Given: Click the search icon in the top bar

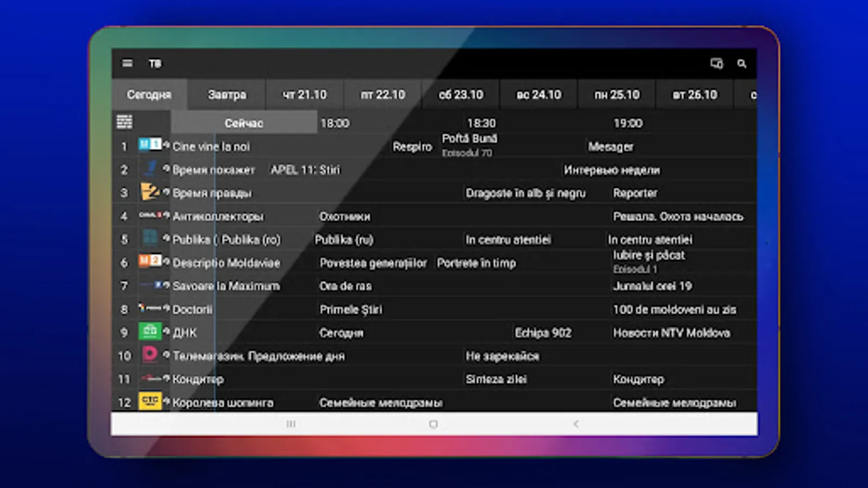Looking at the screenshot, I should pyautogui.click(x=742, y=63).
